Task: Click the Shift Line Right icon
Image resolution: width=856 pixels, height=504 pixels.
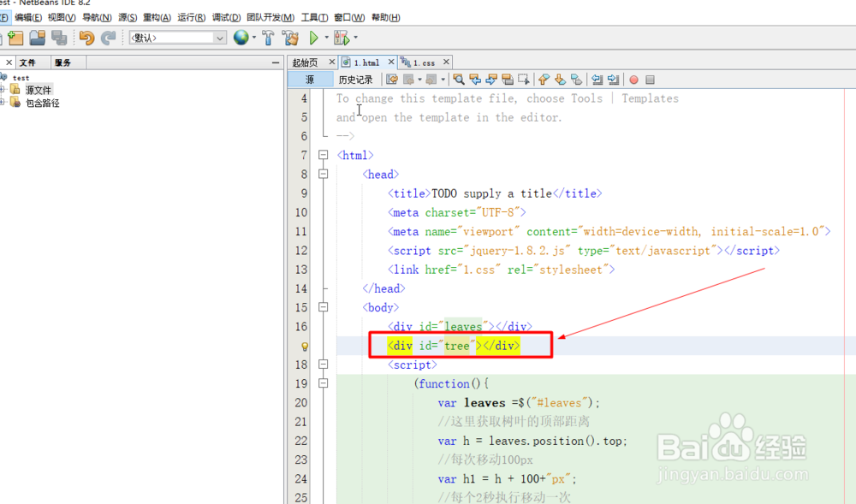Action: (614, 80)
